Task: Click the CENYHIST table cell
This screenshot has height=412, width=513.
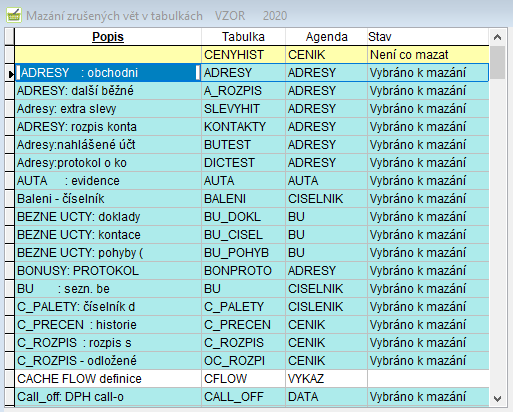Action: click(x=243, y=55)
